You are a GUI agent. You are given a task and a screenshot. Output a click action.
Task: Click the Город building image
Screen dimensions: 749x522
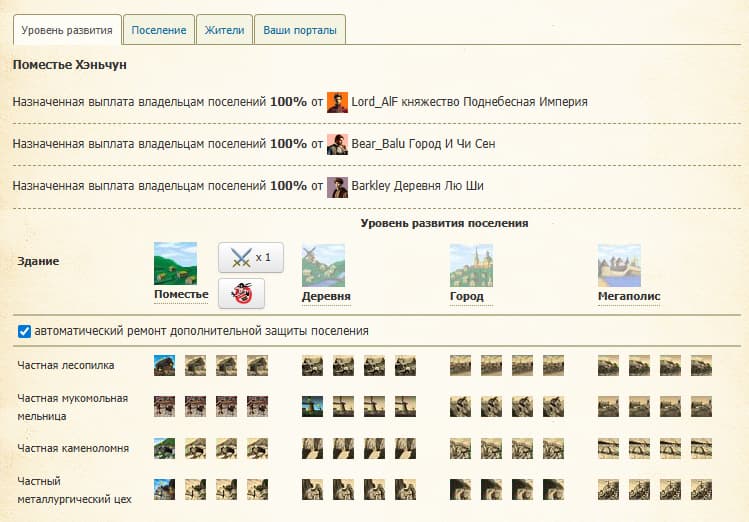[x=471, y=265]
